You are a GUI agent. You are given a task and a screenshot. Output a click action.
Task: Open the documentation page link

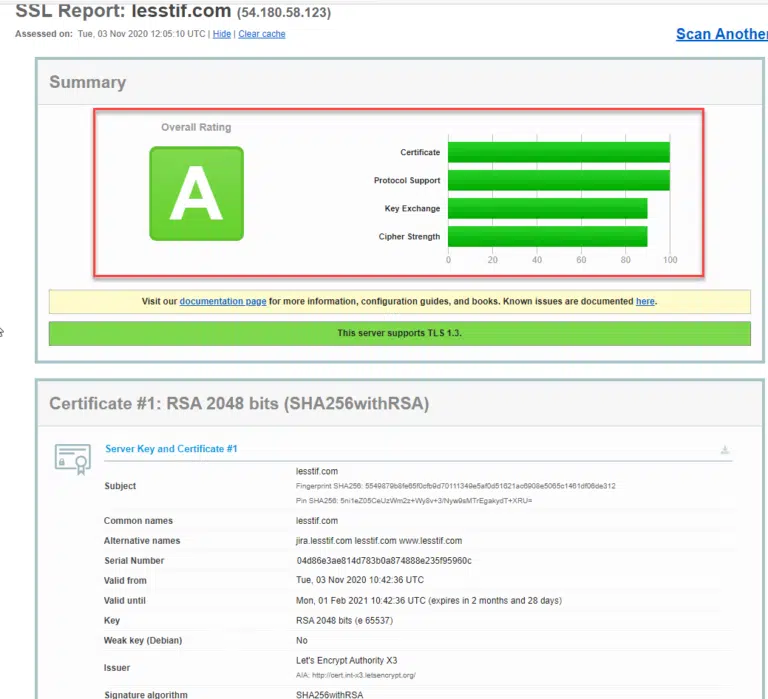point(222,301)
